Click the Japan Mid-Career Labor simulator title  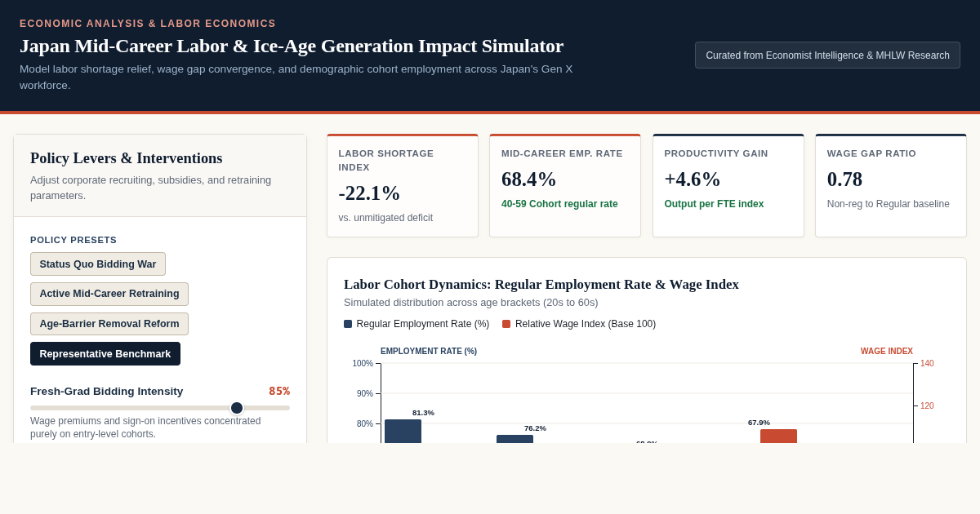tap(292, 46)
